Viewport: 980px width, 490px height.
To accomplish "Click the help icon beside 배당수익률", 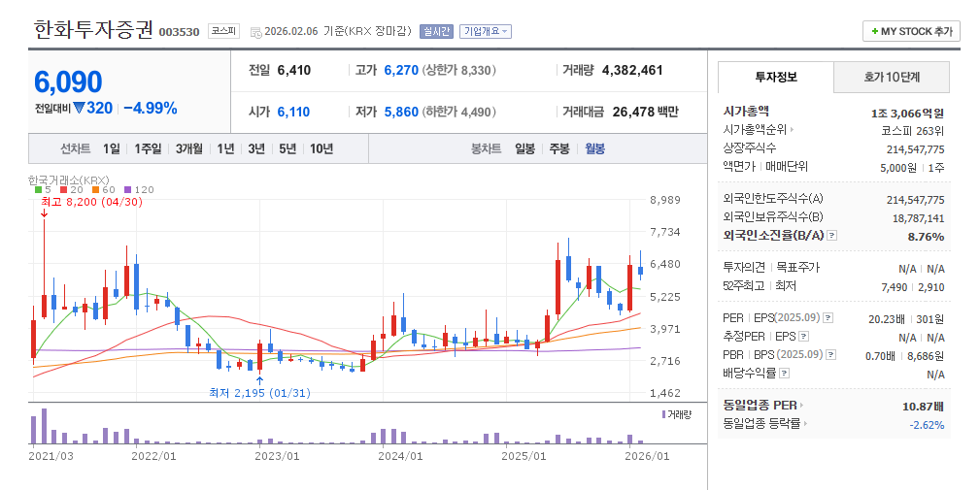I will pyautogui.click(x=785, y=374).
